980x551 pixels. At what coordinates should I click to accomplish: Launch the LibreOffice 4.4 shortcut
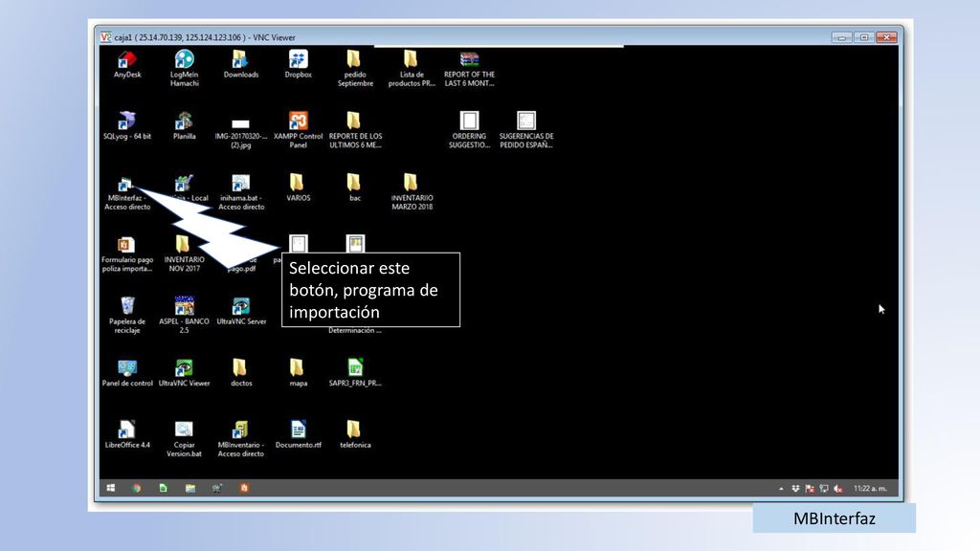click(127, 435)
